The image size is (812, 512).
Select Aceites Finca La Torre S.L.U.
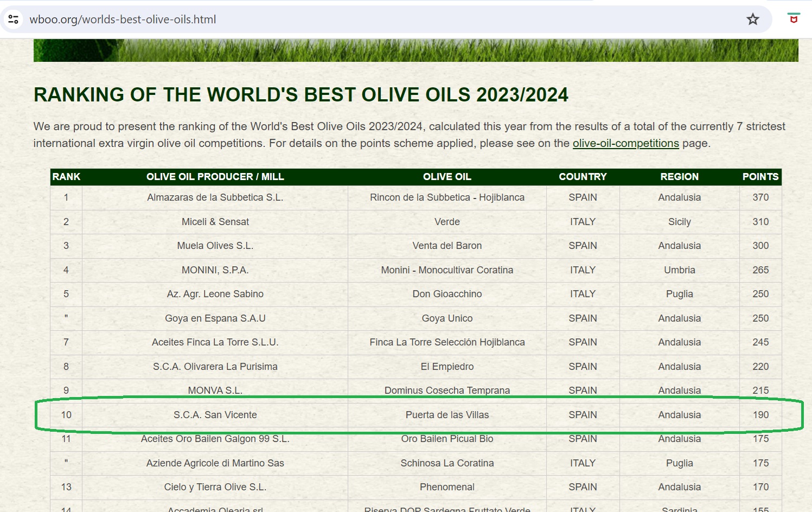tap(215, 342)
